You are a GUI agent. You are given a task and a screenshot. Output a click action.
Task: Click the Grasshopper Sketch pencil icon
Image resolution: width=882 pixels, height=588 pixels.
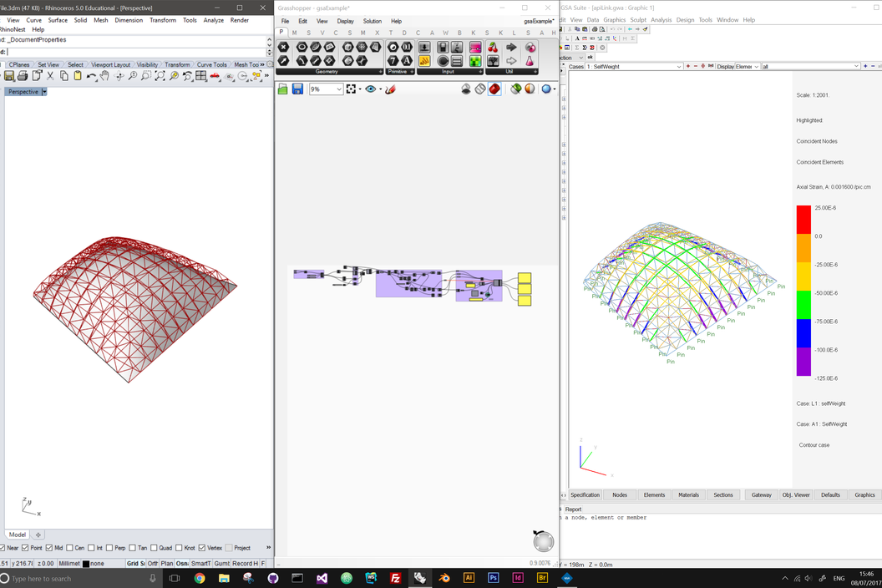point(390,89)
